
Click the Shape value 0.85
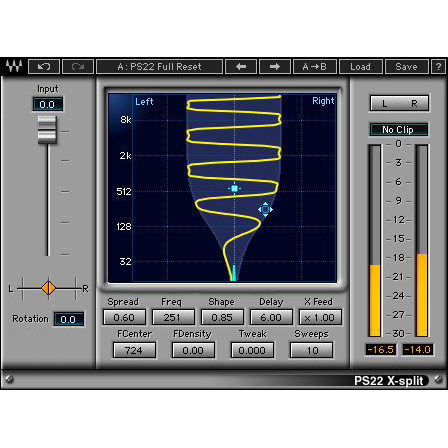(222, 317)
